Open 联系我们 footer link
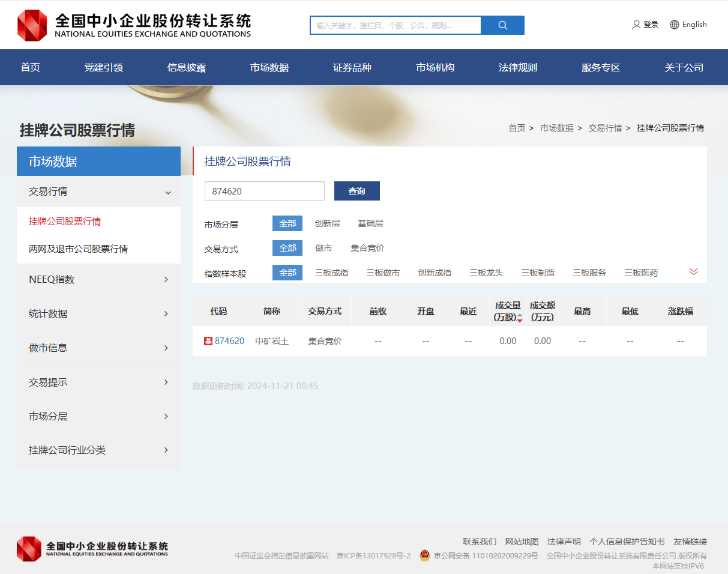The image size is (728, 574). coord(480,542)
